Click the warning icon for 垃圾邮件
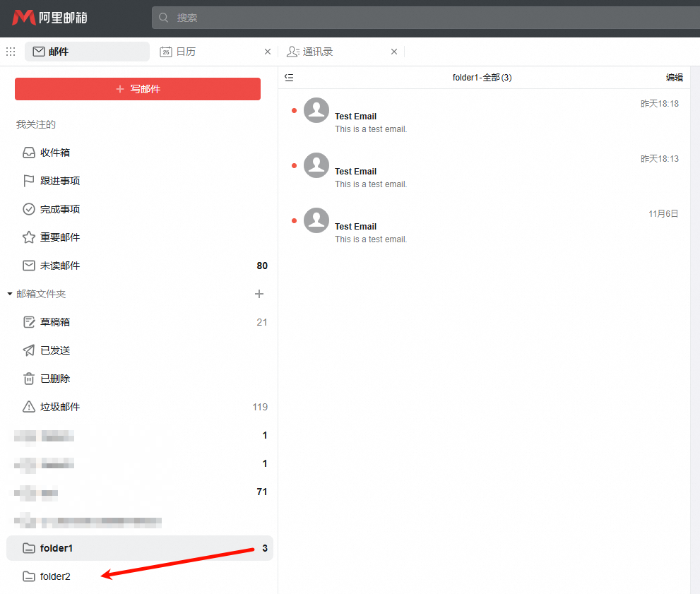This screenshot has height=594, width=700. [x=28, y=407]
